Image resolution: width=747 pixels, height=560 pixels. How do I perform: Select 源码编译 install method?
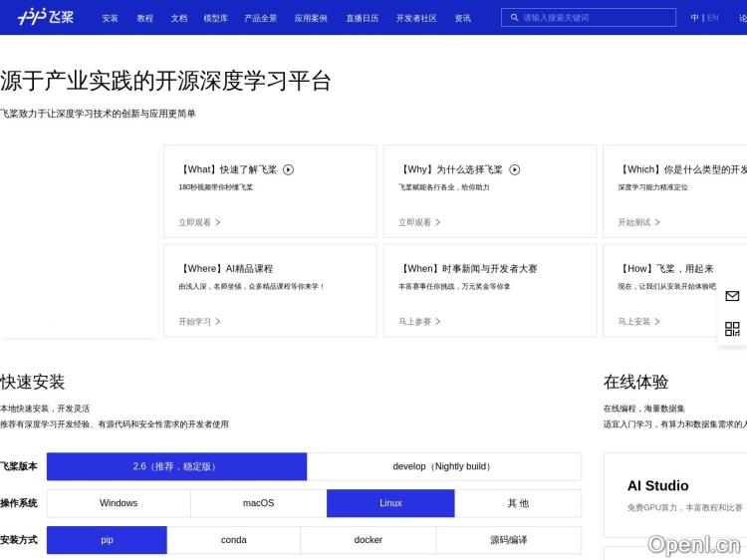(509, 540)
